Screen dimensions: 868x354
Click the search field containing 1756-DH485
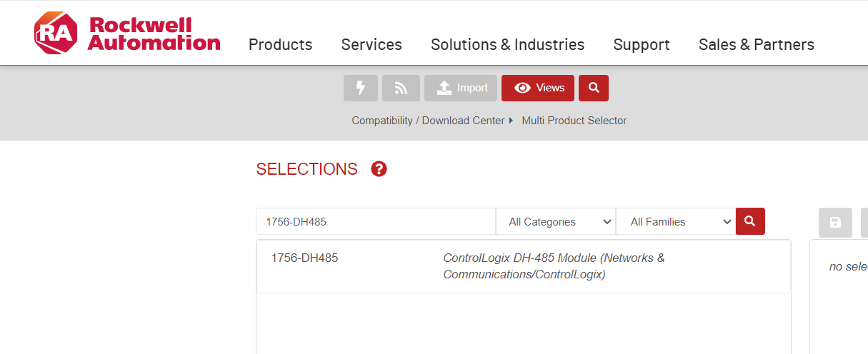(x=375, y=222)
